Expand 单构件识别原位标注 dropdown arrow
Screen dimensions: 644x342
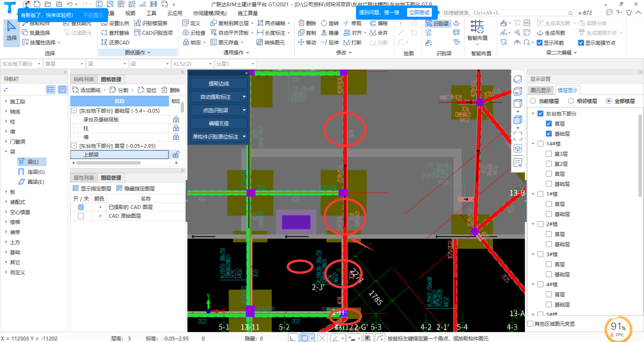tap(244, 136)
